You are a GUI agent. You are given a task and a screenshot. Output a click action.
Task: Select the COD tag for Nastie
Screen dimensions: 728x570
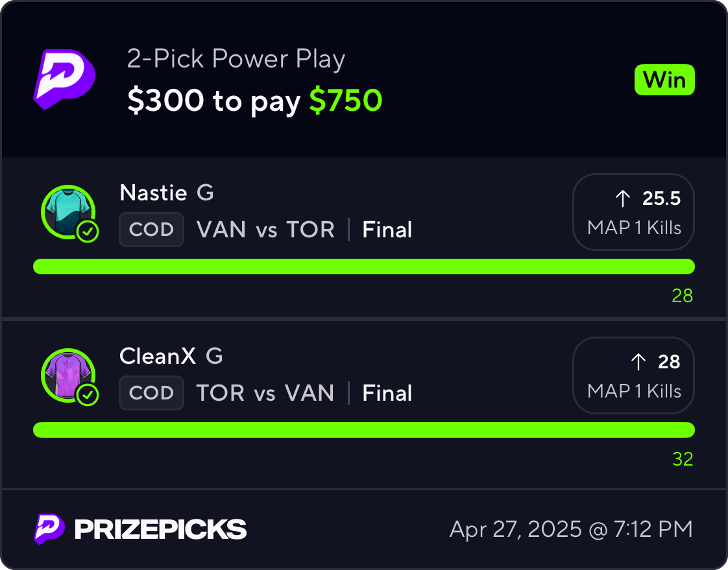[x=151, y=230]
